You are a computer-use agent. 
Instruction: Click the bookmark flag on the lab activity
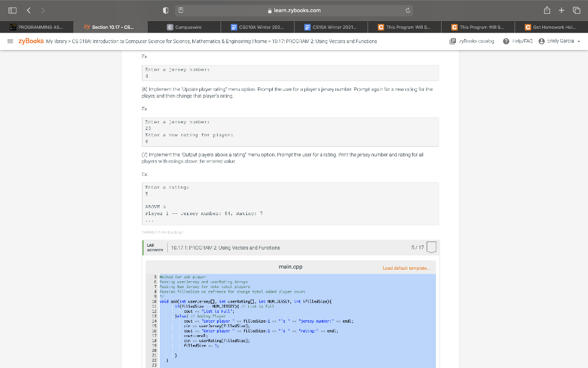[x=431, y=247]
